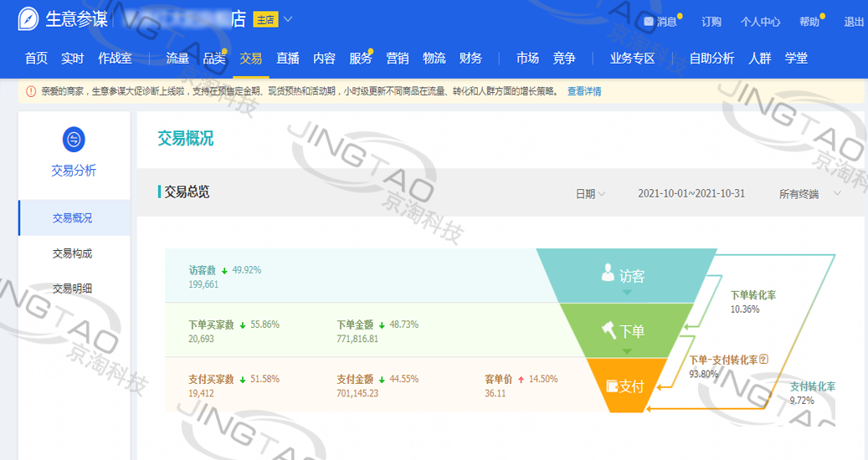Viewport: 868px width, 460px height.
Task: Click the 支付金额 value 701,145.23
Action: (357, 393)
